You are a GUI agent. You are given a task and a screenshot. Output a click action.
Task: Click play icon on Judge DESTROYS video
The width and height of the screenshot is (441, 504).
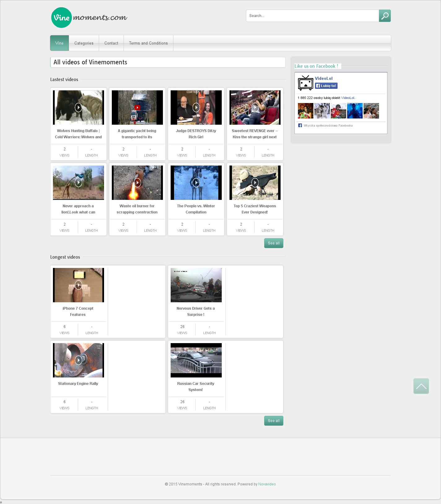[196, 107]
